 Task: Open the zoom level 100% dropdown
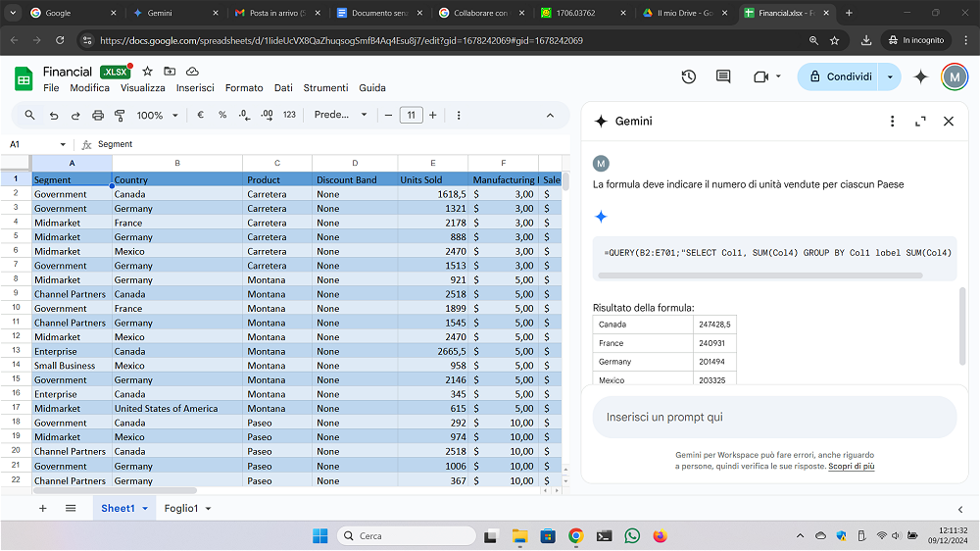pyautogui.click(x=158, y=115)
